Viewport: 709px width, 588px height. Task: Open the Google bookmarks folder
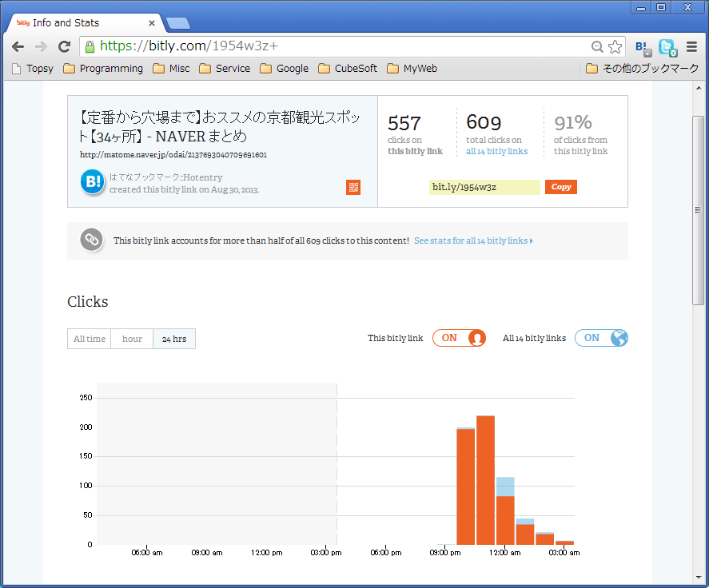(285, 69)
